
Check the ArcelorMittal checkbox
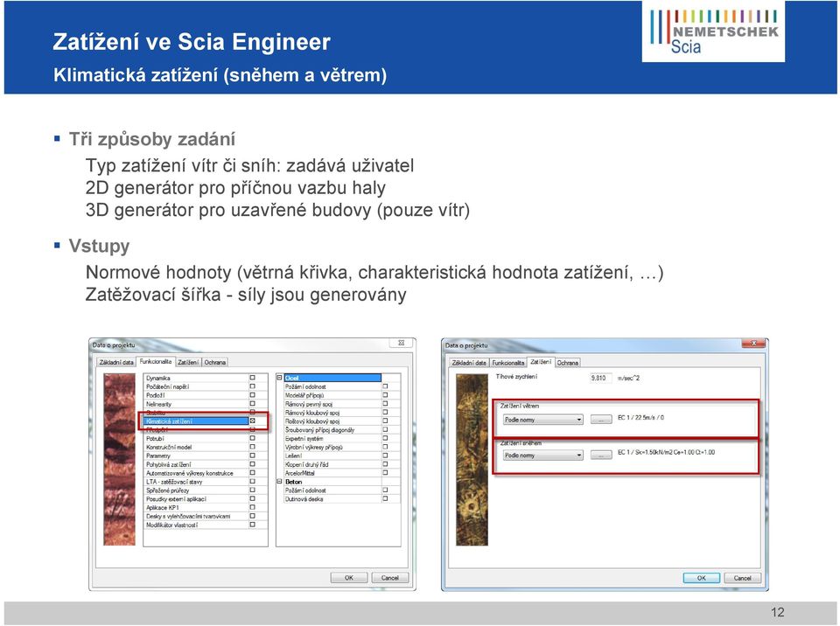tap(385, 473)
